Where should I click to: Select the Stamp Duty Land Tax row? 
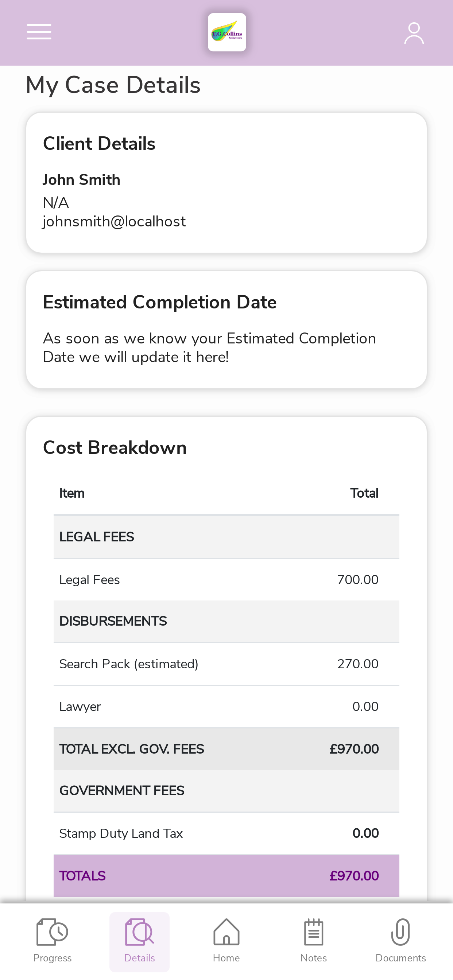226,833
